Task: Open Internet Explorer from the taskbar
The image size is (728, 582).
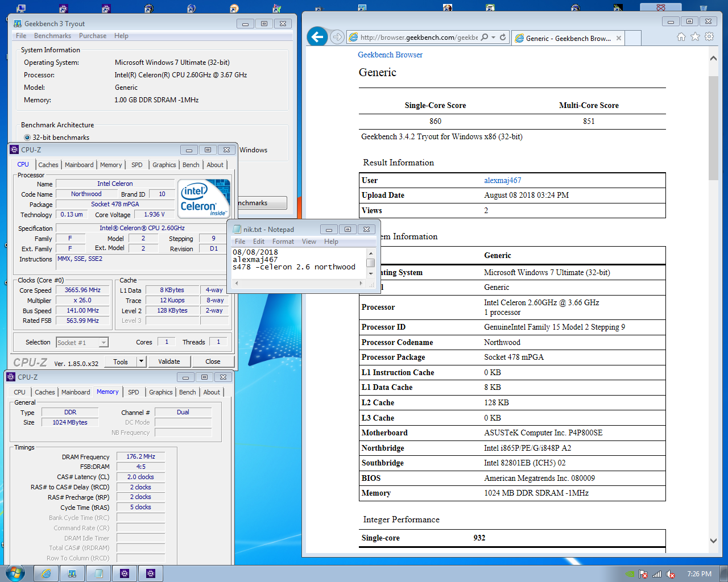Action: pos(46,573)
